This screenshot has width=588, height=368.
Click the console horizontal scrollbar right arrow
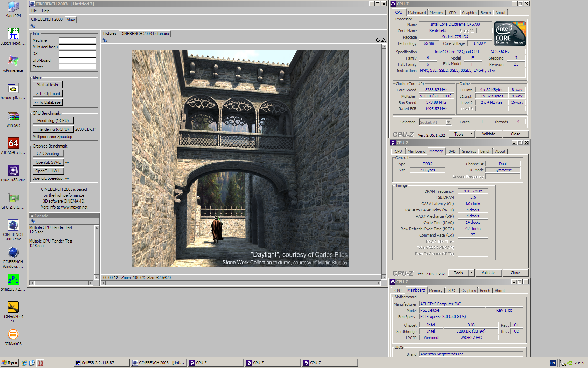91,283
